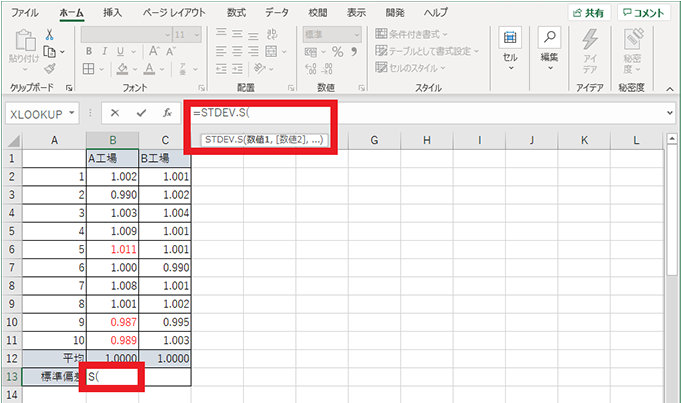Toggle Underline formatting
This screenshot has height=403, width=681.
pos(120,52)
